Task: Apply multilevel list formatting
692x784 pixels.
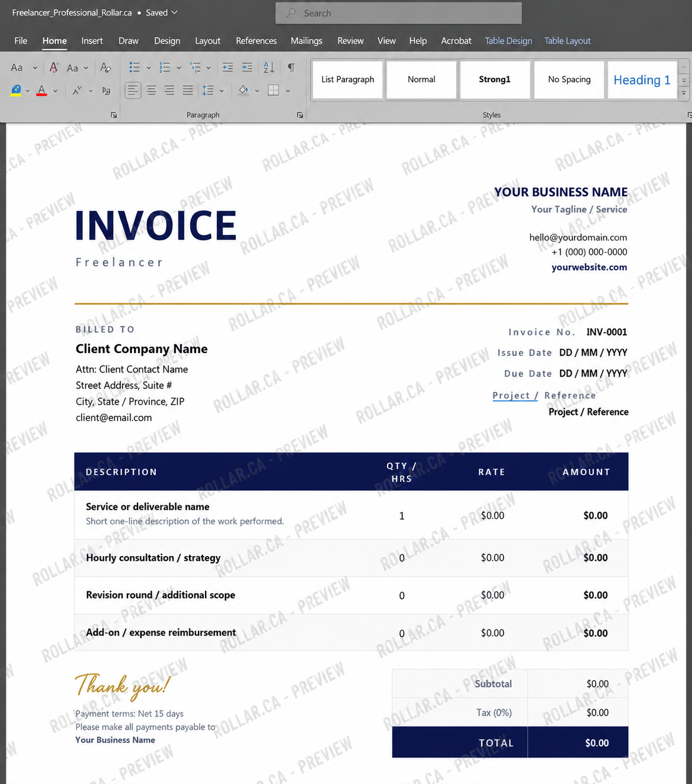Action: click(x=196, y=68)
